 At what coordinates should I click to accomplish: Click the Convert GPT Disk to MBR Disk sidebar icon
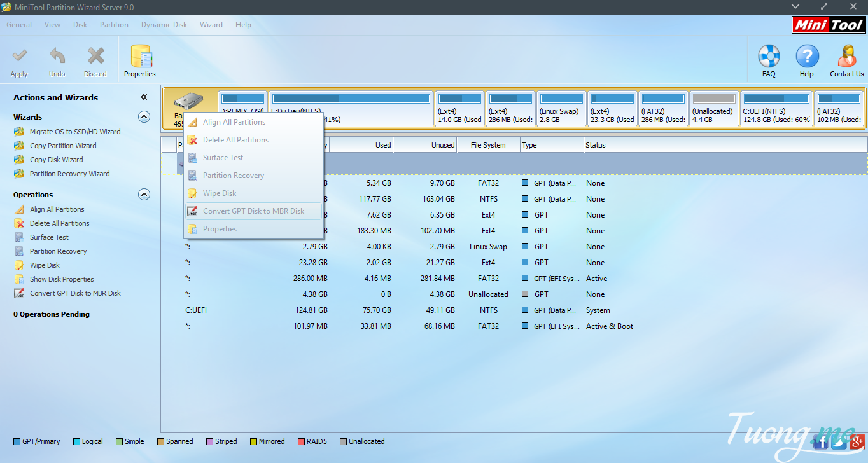point(19,293)
